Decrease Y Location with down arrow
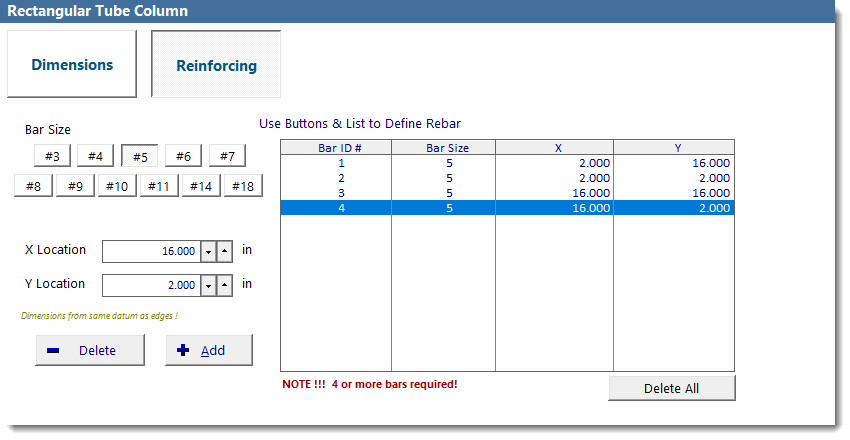Screen dimensions: 850x440 click(208, 285)
